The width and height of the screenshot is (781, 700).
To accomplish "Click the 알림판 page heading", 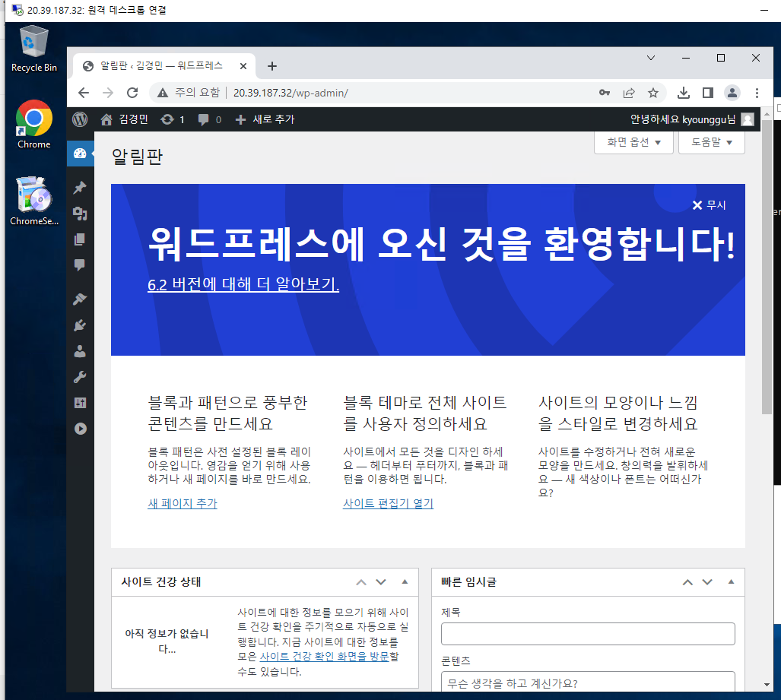I will click(137, 157).
